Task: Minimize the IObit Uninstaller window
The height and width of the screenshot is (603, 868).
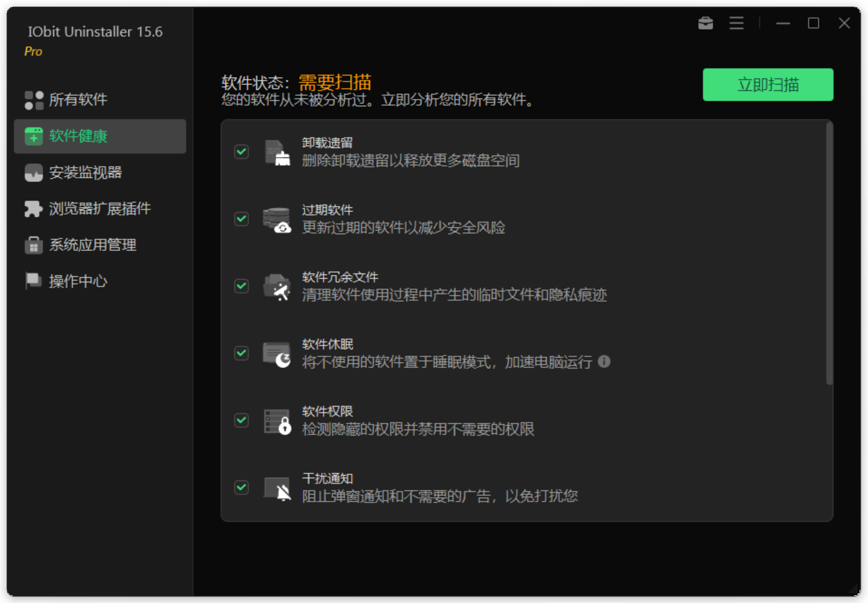Action: click(783, 23)
